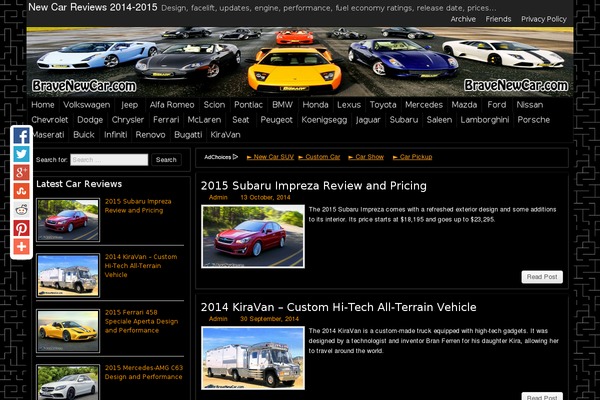The height and width of the screenshot is (400, 600).
Task: Open the BMW category
Action: (x=282, y=105)
